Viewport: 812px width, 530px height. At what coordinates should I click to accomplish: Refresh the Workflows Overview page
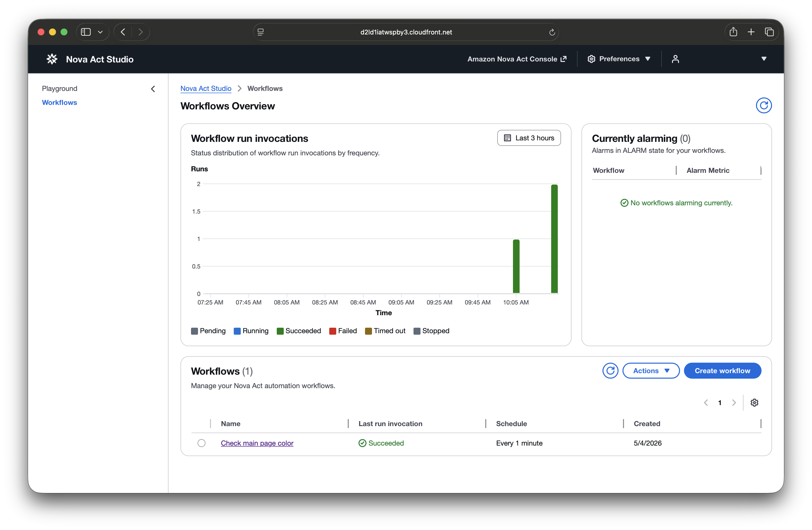763,105
